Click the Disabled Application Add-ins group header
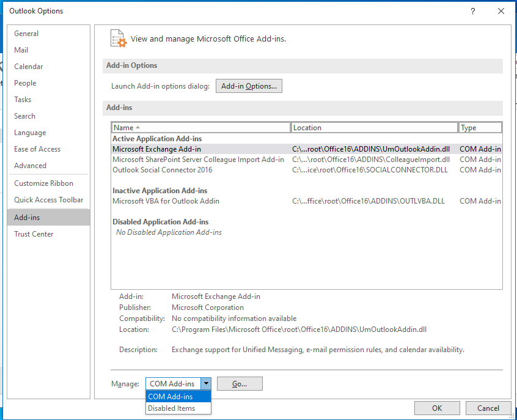Image resolution: width=517 pixels, height=420 pixels. pyautogui.click(x=161, y=222)
